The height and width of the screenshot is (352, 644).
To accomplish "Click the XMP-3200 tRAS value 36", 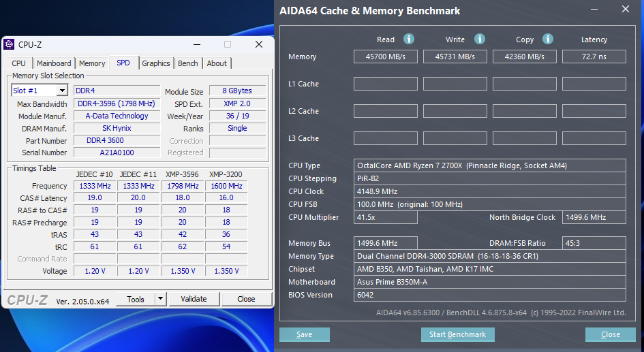I will click(226, 234).
